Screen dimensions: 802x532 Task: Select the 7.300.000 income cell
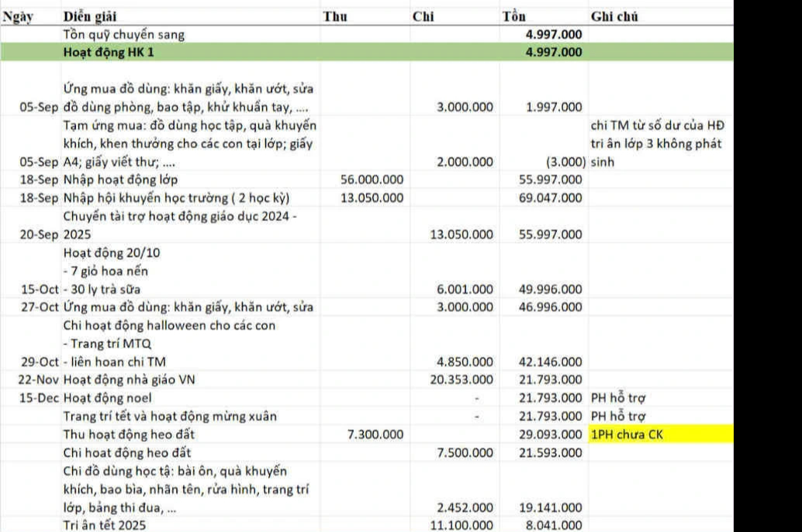pyautogui.click(x=375, y=435)
